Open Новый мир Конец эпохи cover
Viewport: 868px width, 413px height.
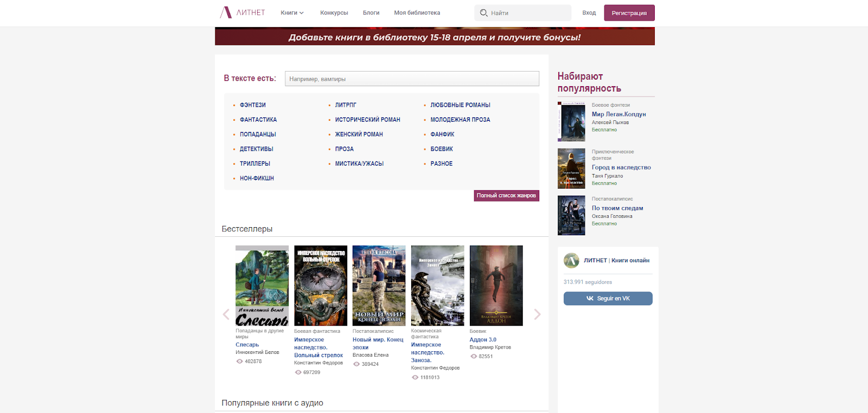point(379,286)
